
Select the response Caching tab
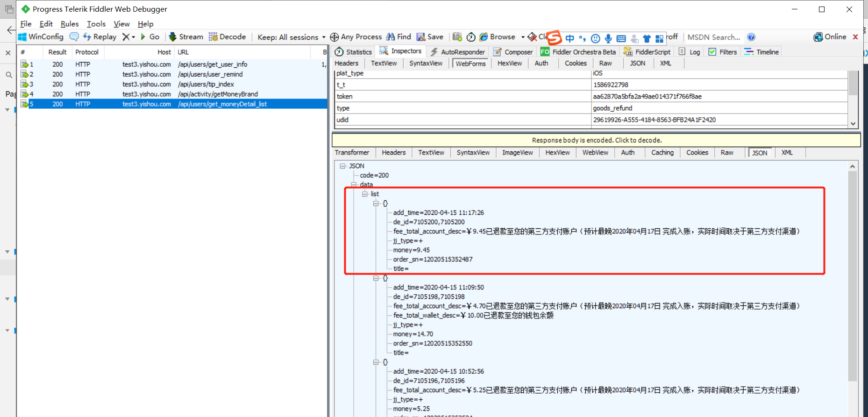pos(662,153)
